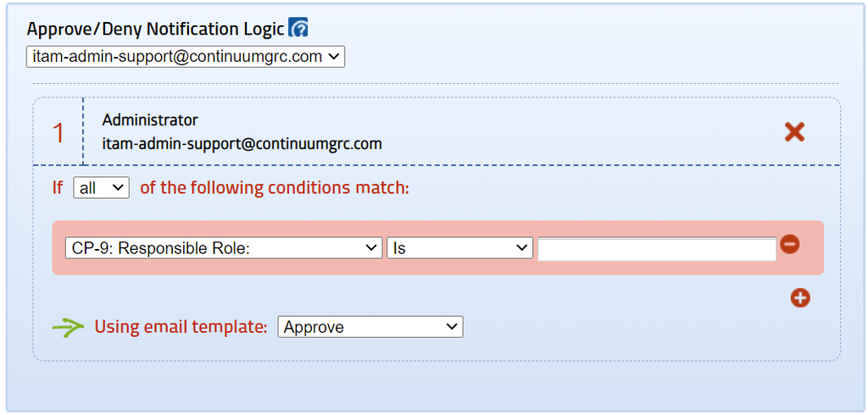
Task: Click the red 'If' label
Action: 58,187
